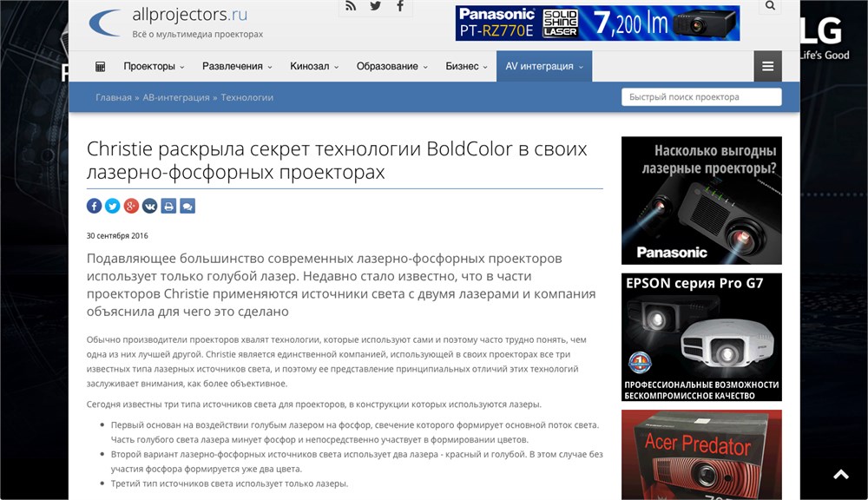
Task: Open the Panasonic PT-RZ770E banner
Action: 597,23
